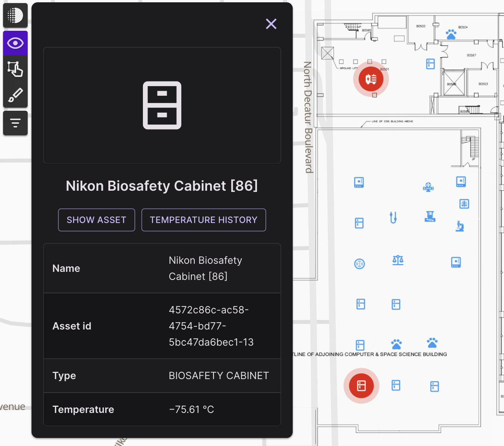Screen dimensions: 504x446
Task: Select the microscope icon on the map
Action: coord(460,226)
